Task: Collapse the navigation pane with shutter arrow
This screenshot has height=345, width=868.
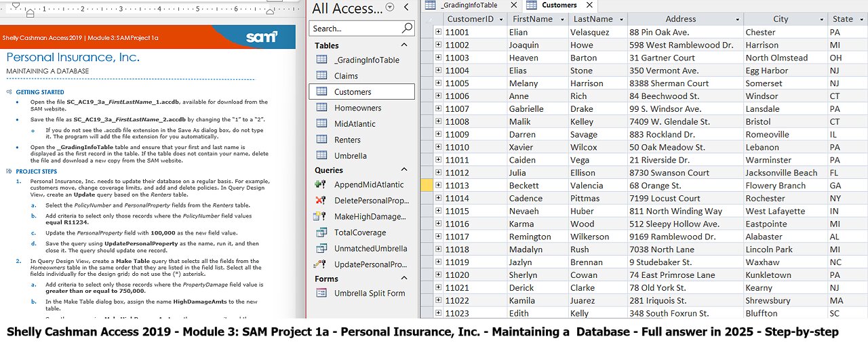Action: pyautogui.click(x=406, y=7)
